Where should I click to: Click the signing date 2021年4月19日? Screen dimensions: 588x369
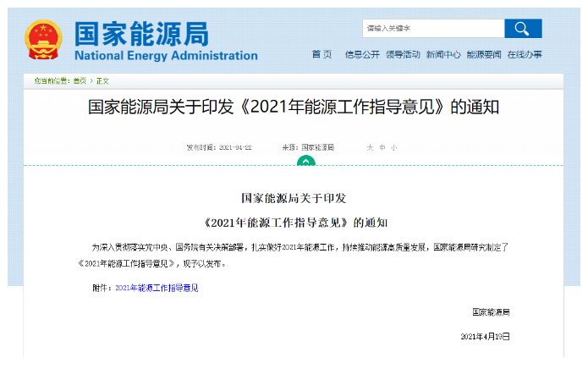pyautogui.click(x=485, y=337)
